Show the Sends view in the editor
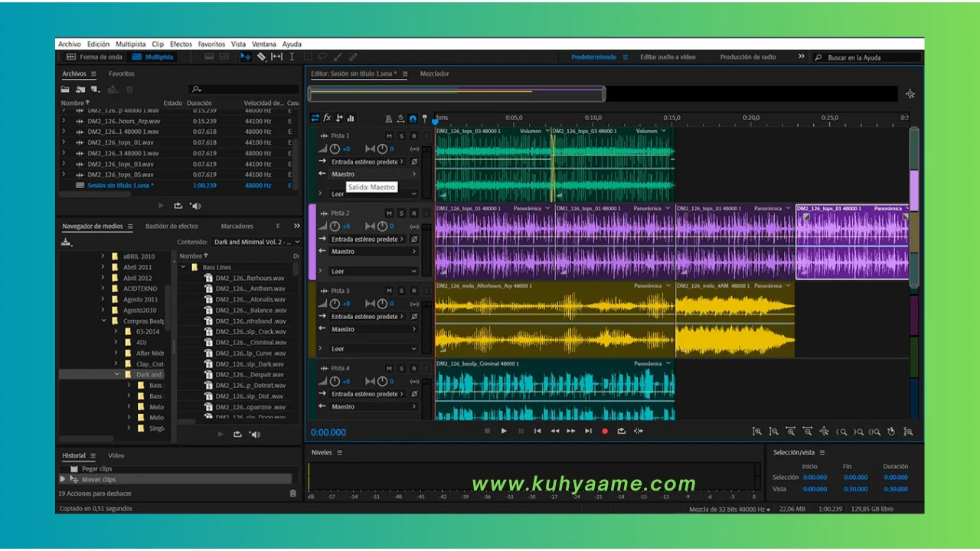 pos(339,118)
